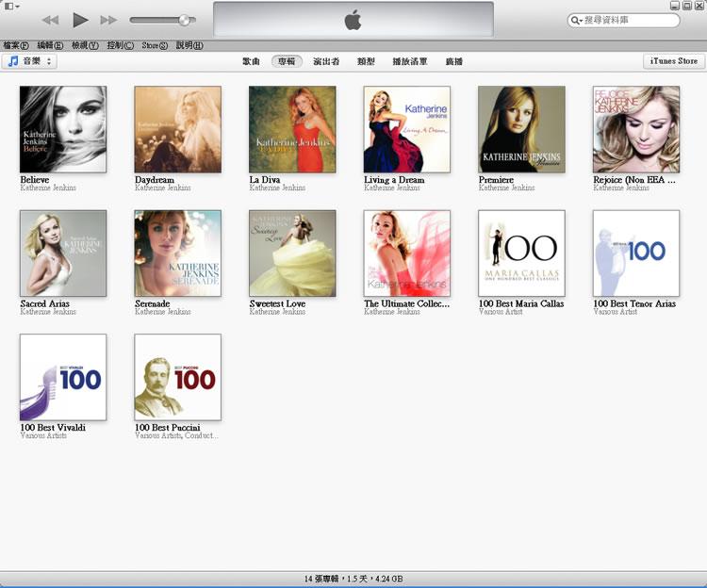Click the Premiere album title text
Image resolution: width=707 pixels, height=588 pixels.
(x=496, y=179)
